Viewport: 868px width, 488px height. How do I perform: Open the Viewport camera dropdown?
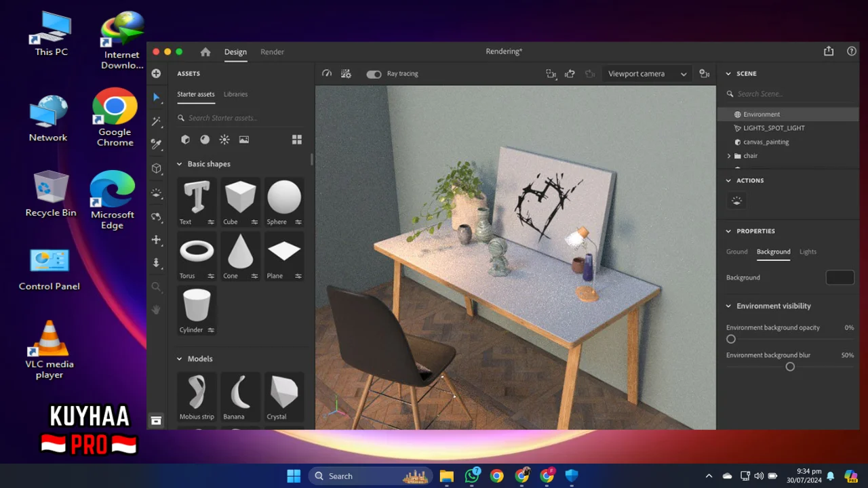648,74
